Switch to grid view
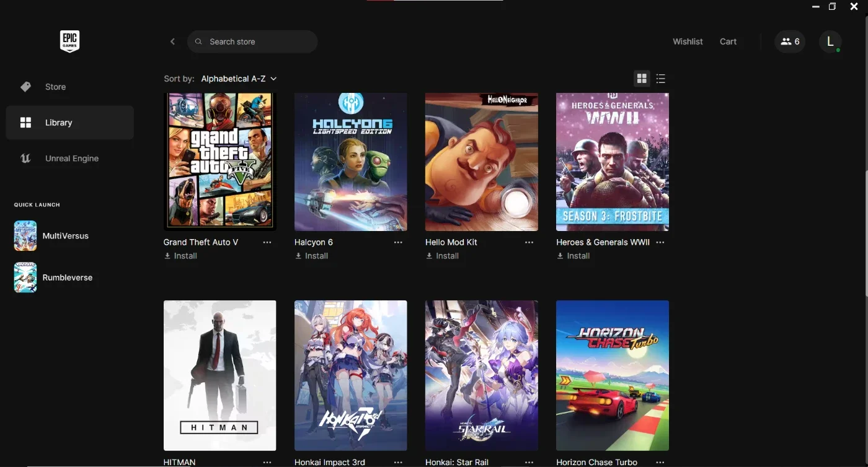Viewport: 868px width, 467px height. 642,79
